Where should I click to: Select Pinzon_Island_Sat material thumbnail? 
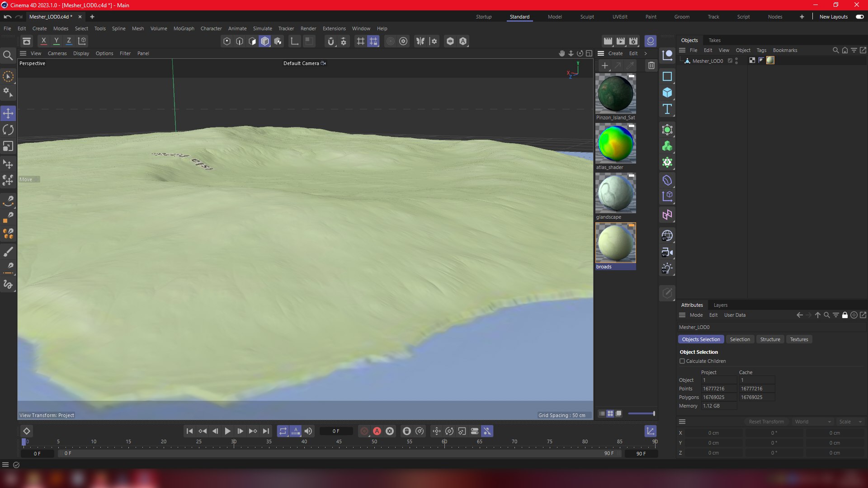(x=615, y=94)
